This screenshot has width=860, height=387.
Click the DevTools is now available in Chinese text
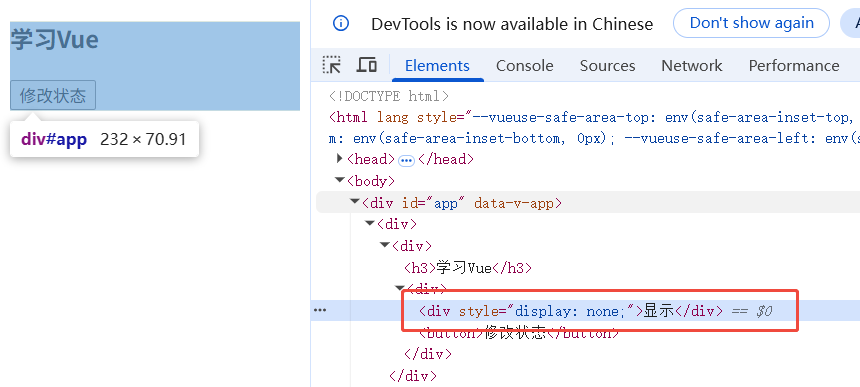point(512,24)
